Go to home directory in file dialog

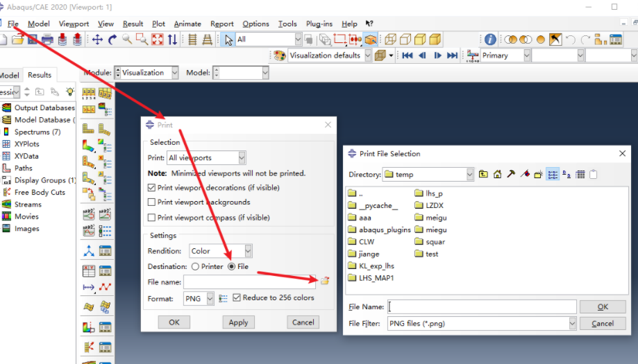(x=497, y=175)
